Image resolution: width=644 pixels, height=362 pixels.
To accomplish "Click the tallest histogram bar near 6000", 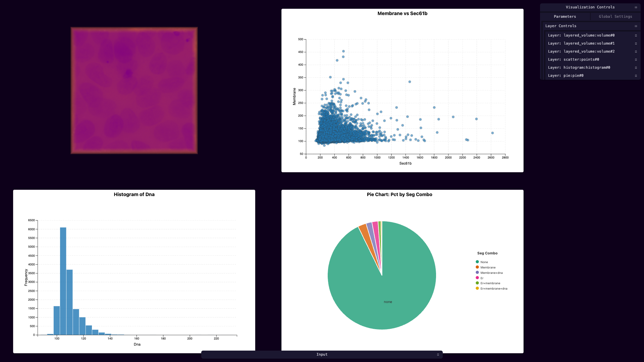I will 63,281.
